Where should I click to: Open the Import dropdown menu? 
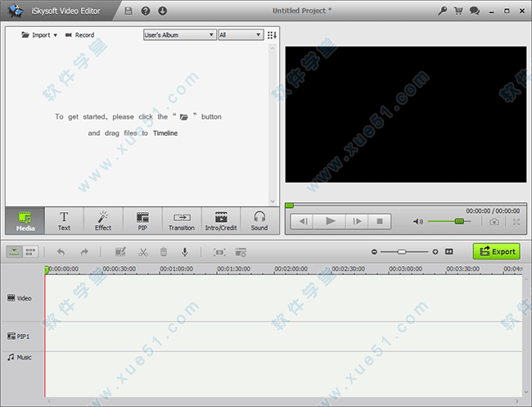tap(39, 35)
